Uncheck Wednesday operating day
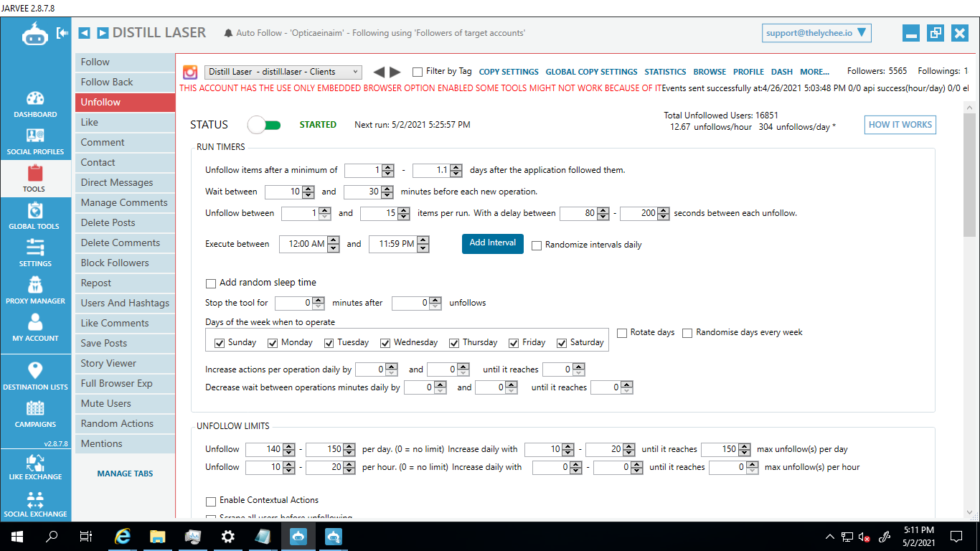This screenshot has width=980, height=551. pos(385,343)
